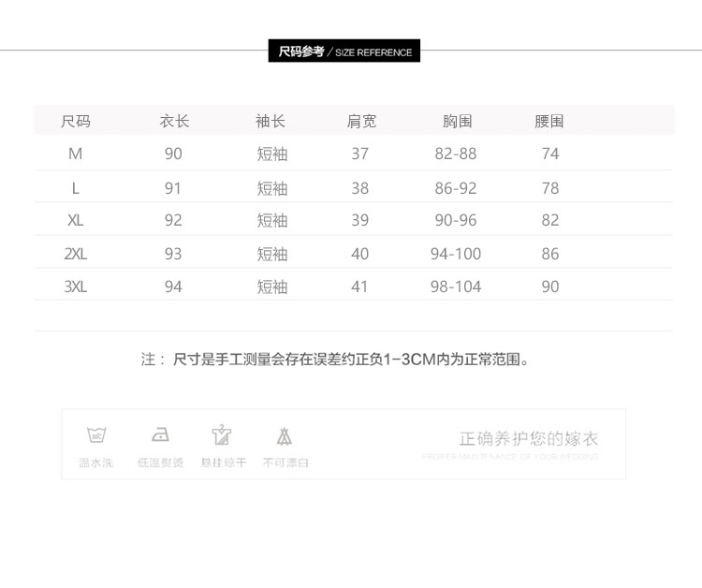Click the 温水洗 label
Image resolution: width=702 pixels, height=588 pixels.
(95, 463)
